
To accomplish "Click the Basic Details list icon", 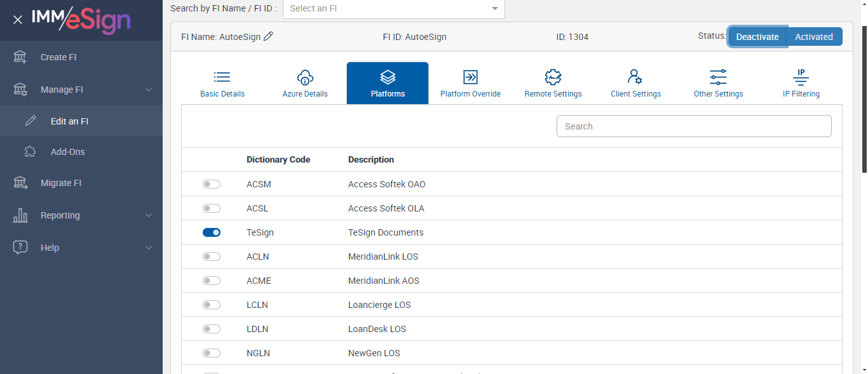I will pyautogui.click(x=222, y=77).
